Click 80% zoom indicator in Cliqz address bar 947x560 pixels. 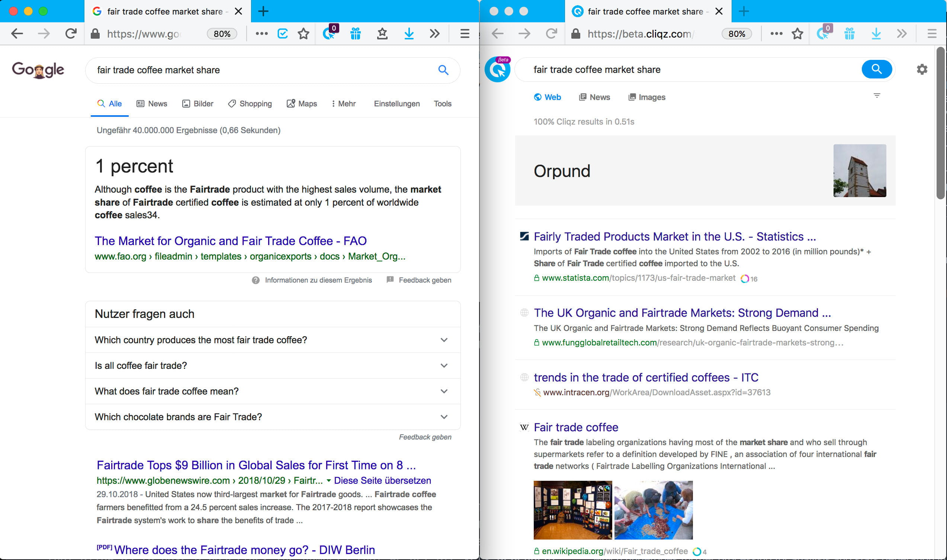(x=736, y=34)
